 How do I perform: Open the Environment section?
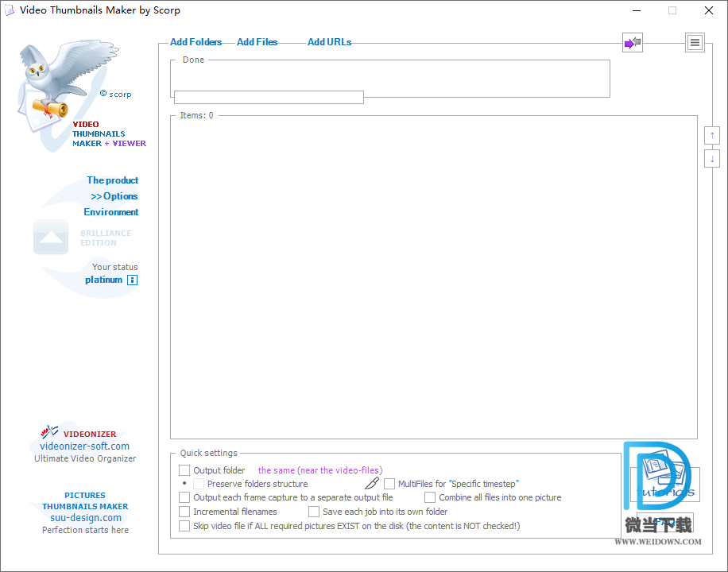[x=111, y=211]
